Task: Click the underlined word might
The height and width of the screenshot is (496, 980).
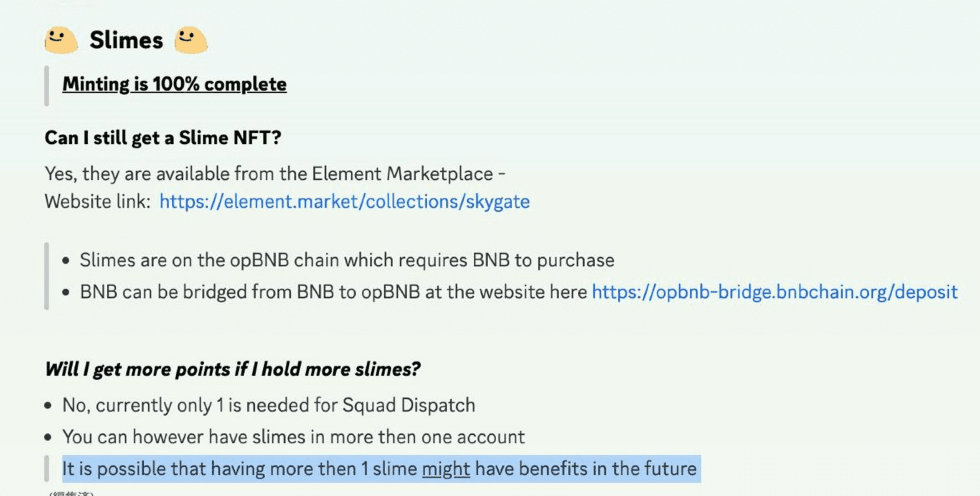Action: (x=446, y=469)
